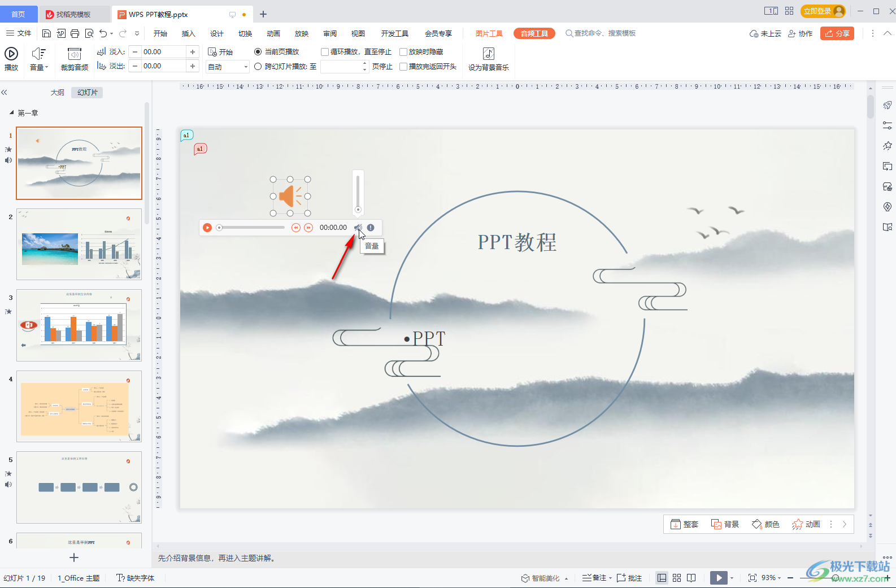
Task: Click the audio player volume speaker icon
Action: (x=358, y=228)
